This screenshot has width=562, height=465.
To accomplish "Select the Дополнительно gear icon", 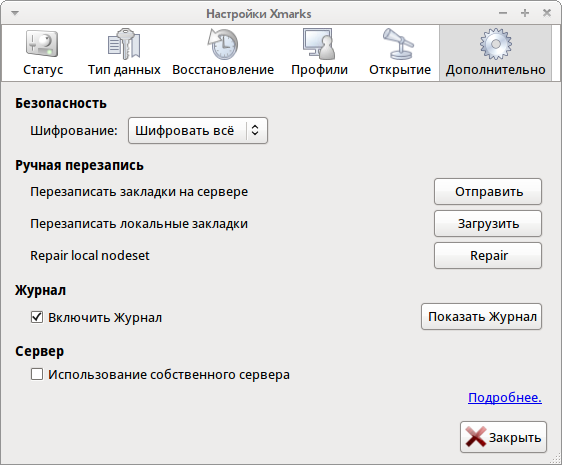I will [496, 44].
